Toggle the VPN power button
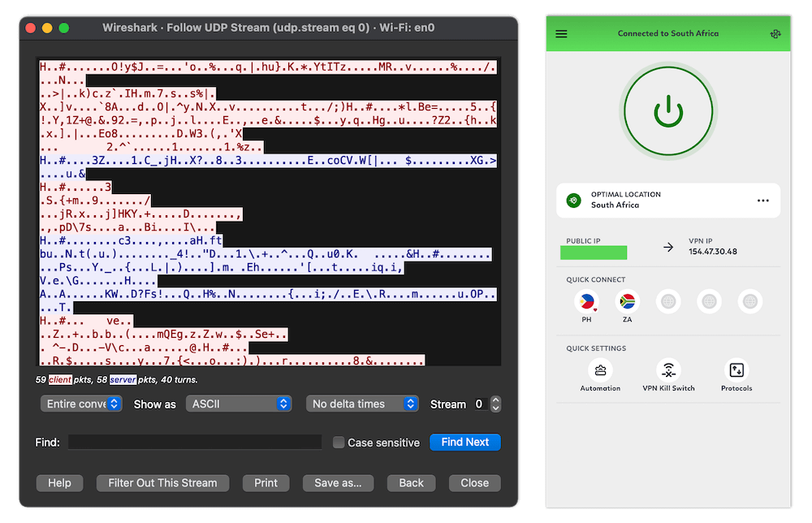Screen dimensions: 812x523 (x=668, y=110)
